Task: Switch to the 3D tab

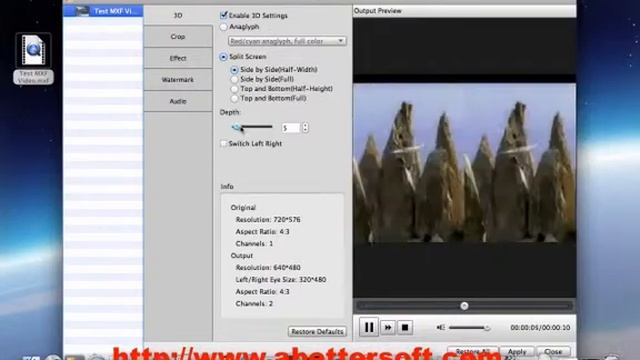Action: coord(178,16)
